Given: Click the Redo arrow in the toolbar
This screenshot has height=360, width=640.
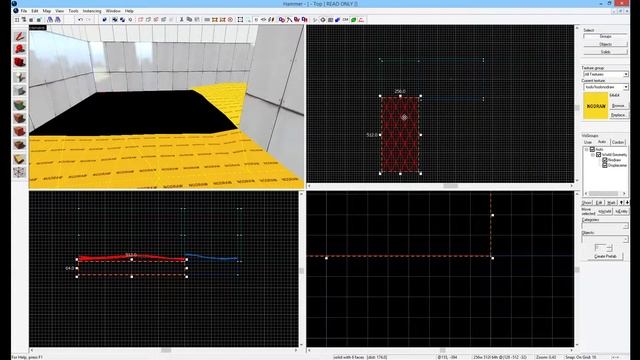Looking at the screenshot, I should click(88, 20).
